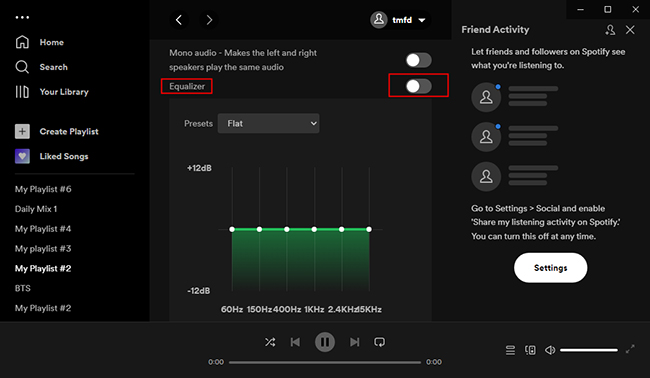Toggle the Mono audio switch
This screenshot has width=650, height=378.
[419, 60]
